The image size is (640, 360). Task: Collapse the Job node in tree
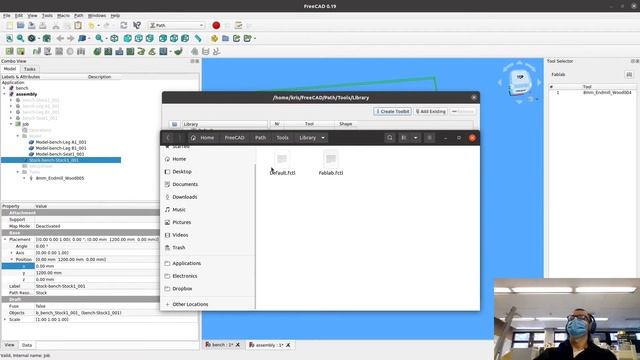click(x=11, y=124)
